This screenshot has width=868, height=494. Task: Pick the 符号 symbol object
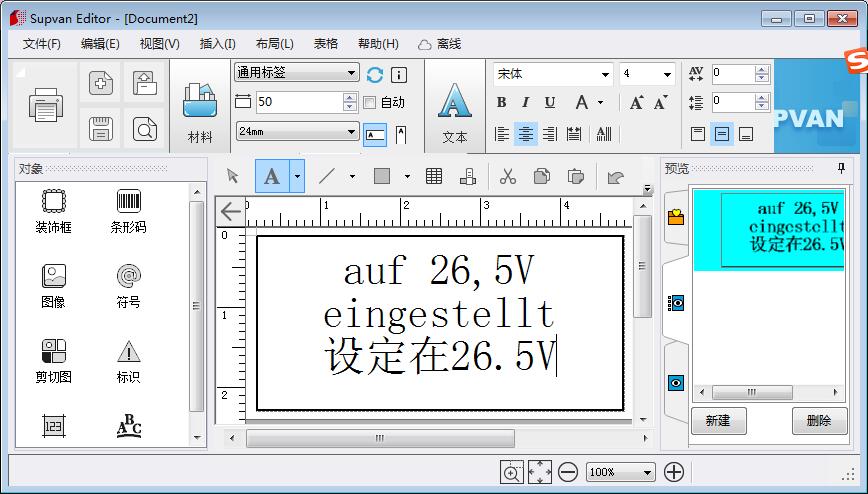point(128,283)
